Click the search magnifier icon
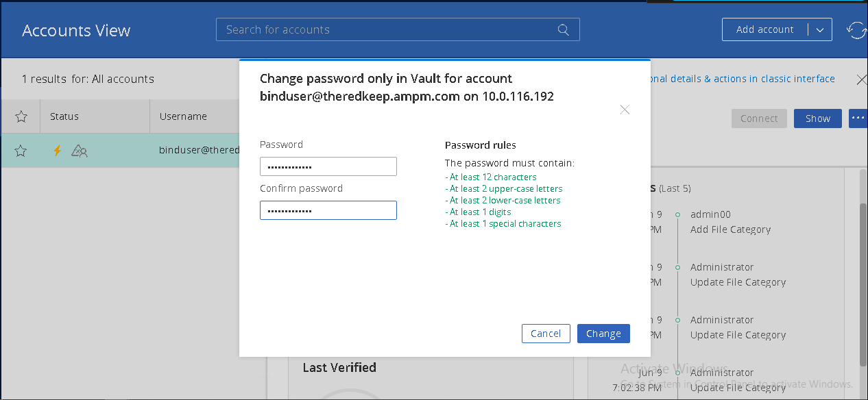Image resolution: width=868 pixels, height=400 pixels. 563,29
